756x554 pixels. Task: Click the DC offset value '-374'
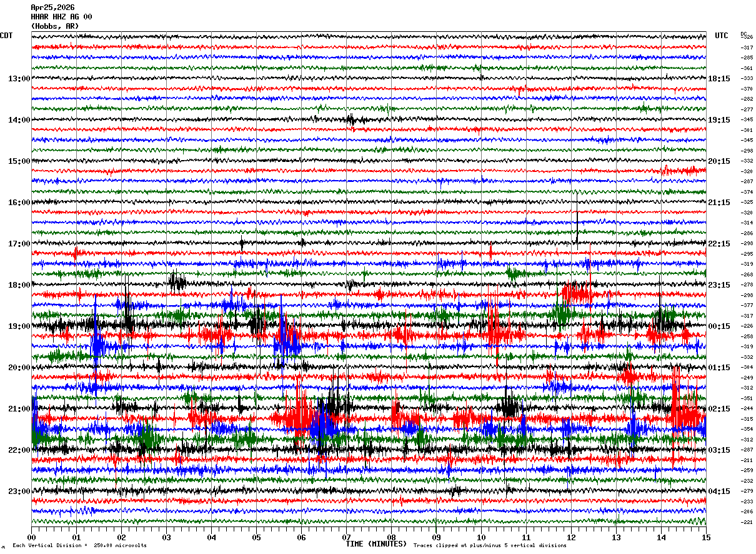click(x=747, y=192)
